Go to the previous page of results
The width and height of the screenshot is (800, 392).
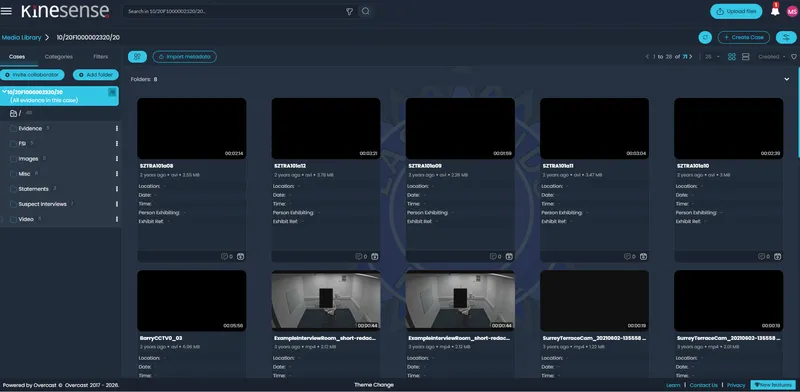(647, 57)
